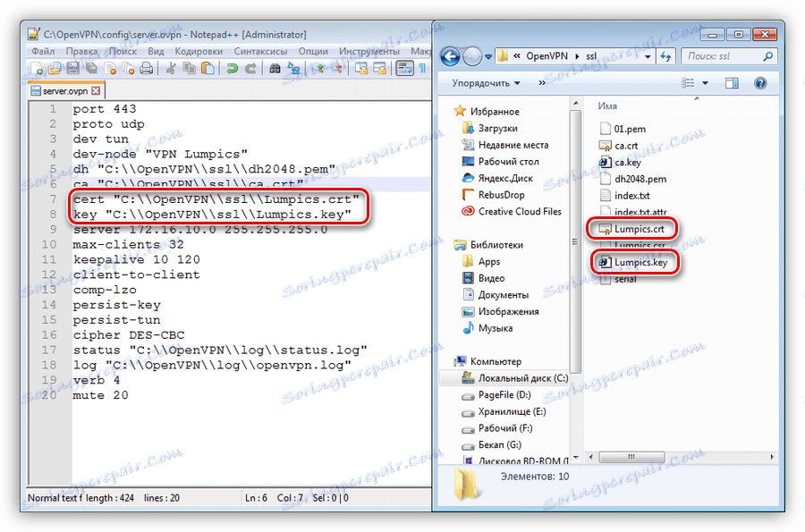Close the server.ovpn tab with red X
Image resolution: width=805 pixels, height=532 pixels.
pyautogui.click(x=96, y=91)
